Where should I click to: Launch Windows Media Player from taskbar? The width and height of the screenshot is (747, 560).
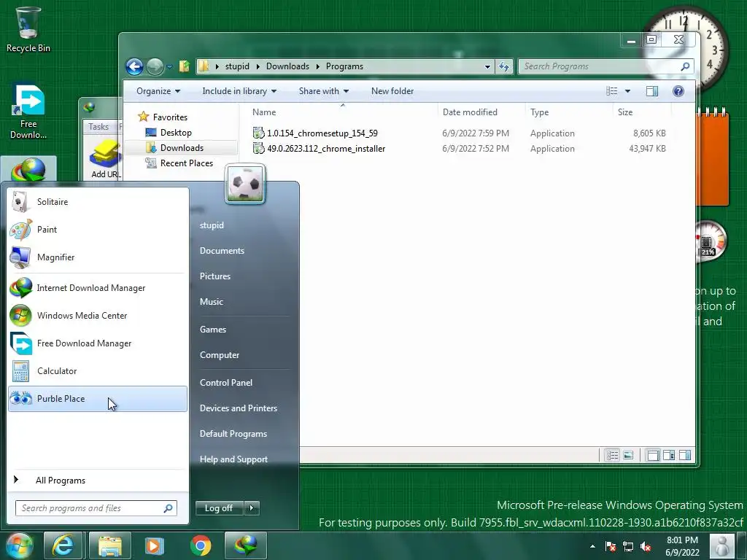[155, 545]
